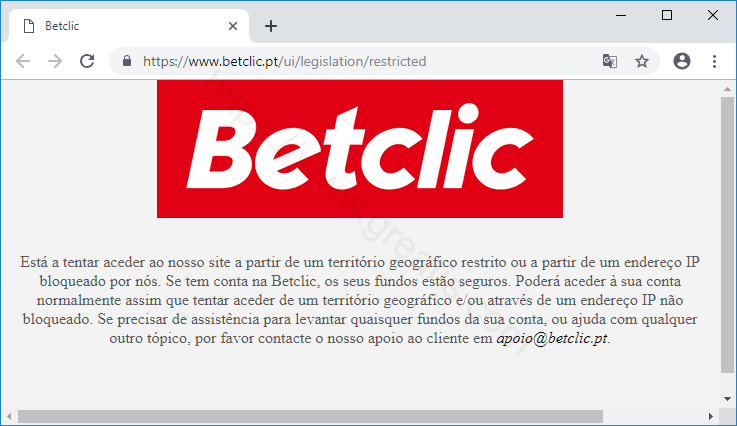Click the apoio@betclic.pt email link
Viewport: 737px width, 426px height.
552,338
